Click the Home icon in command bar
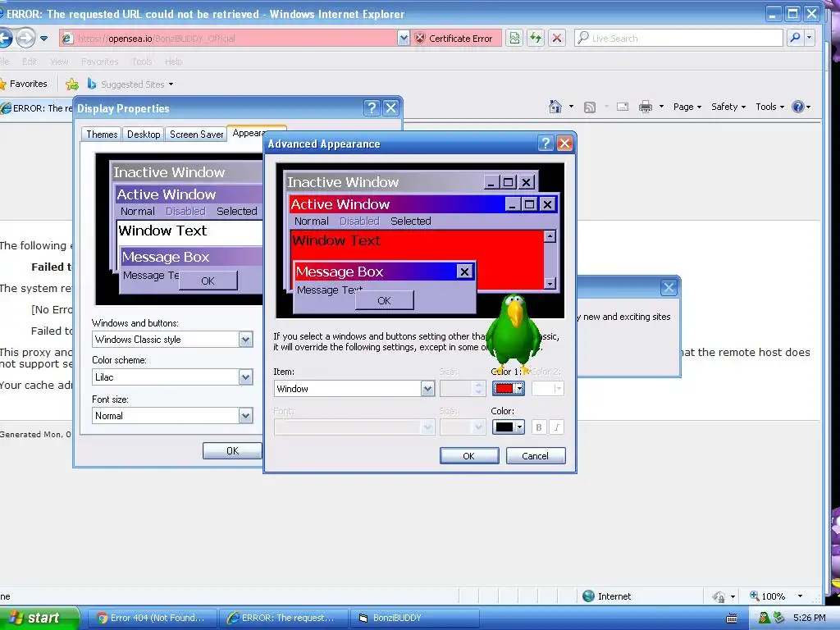Viewport: 840px width, 630px height. 555,107
